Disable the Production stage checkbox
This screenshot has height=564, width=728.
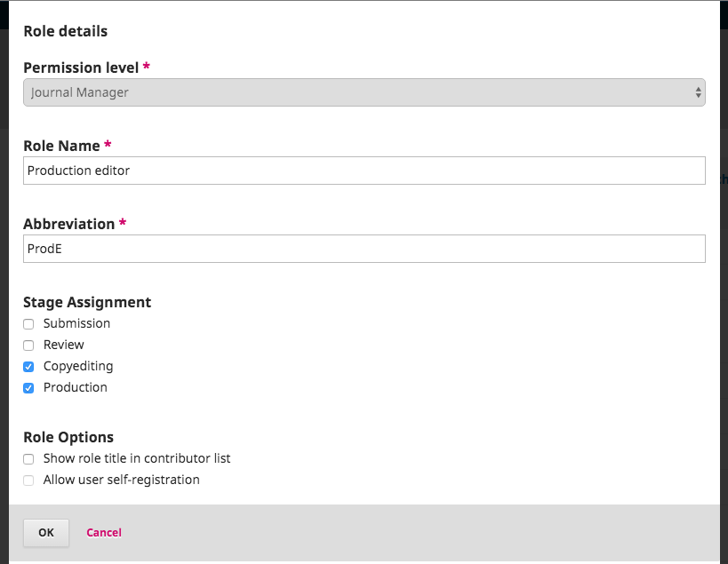[28, 388]
